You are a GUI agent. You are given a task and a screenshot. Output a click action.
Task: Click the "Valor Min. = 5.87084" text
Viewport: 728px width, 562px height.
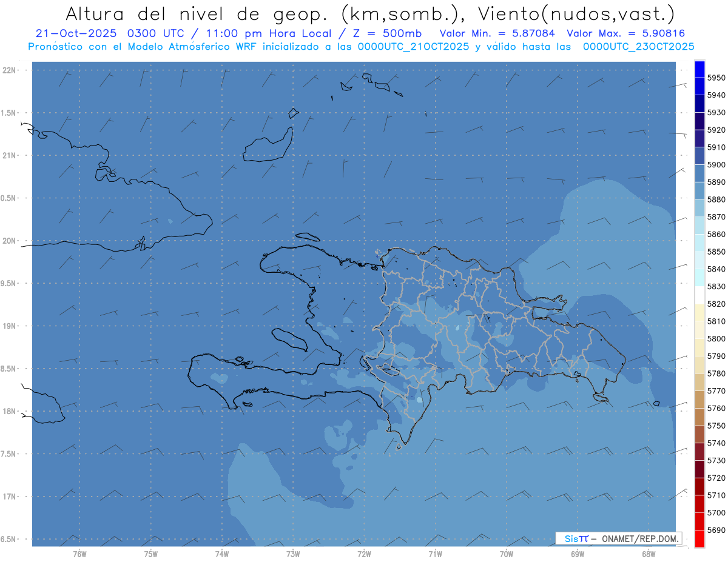click(x=497, y=34)
